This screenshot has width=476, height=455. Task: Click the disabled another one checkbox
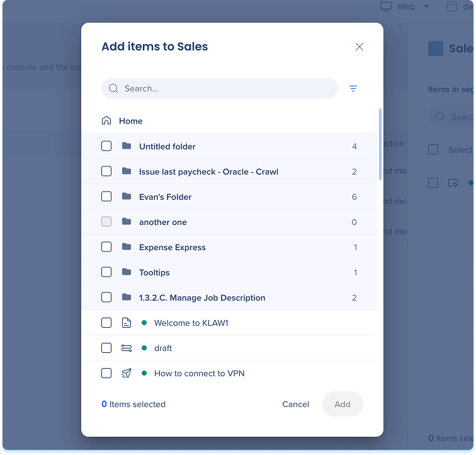[x=106, y=222]
